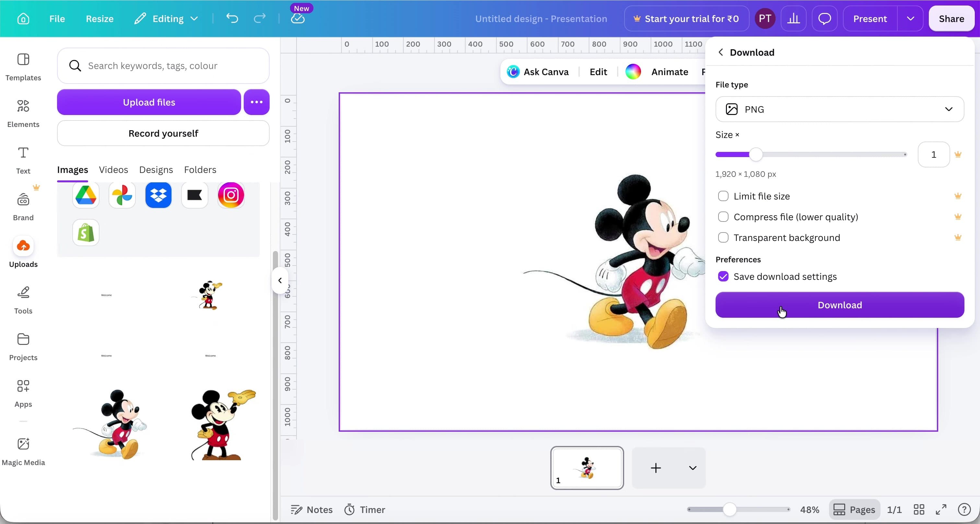The image size is (980, 524).
Task: Open the Notes panel
Action: point(311,509)
